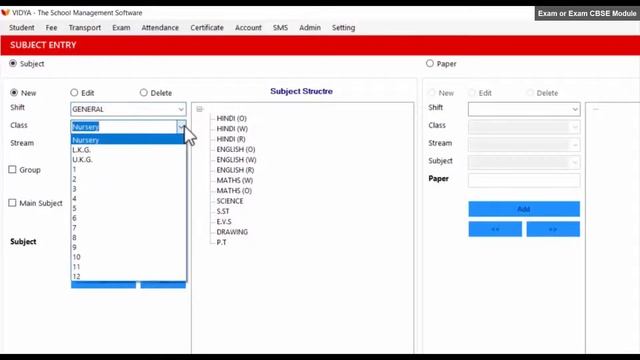The height and width of the screenshot is (360, 640).
Task: Pick class 5 from the list
Action: coord(128,209)
